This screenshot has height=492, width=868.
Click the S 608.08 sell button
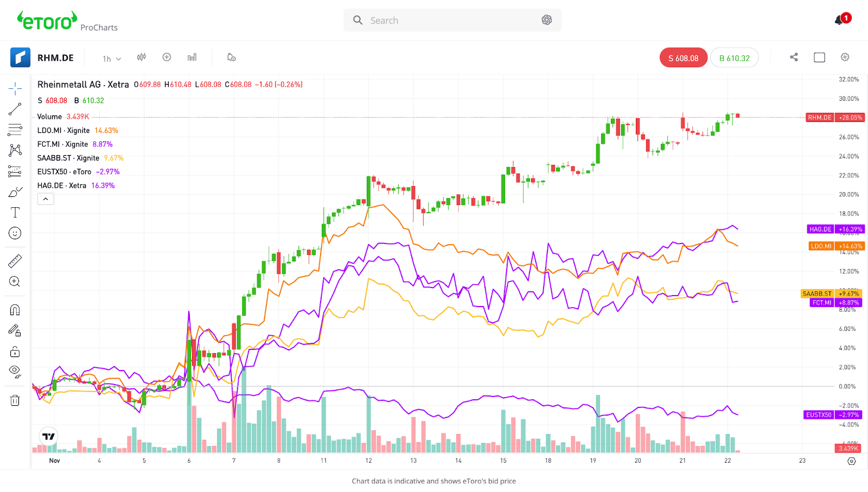point(684,58)
